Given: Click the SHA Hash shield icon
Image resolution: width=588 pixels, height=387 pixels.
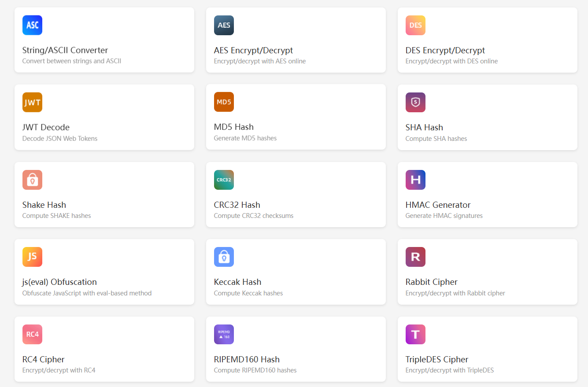Looking at the screenshot, I should pyautogui.click(x=415, y=102).
